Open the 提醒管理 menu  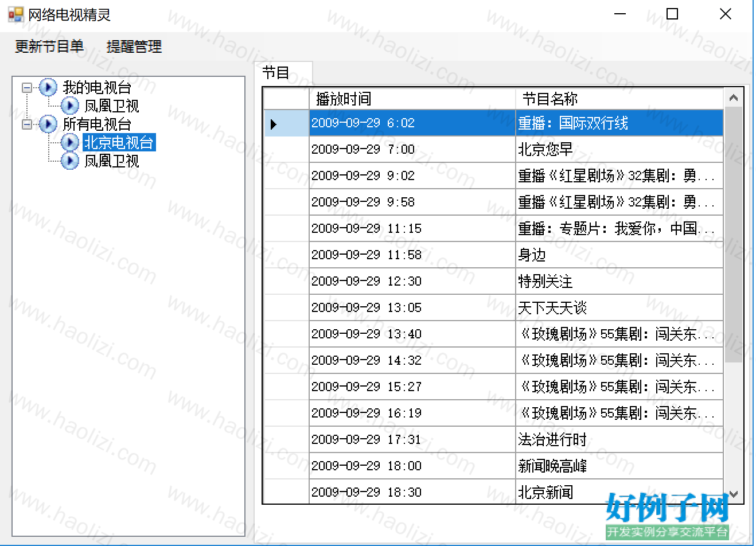[134, 46]
